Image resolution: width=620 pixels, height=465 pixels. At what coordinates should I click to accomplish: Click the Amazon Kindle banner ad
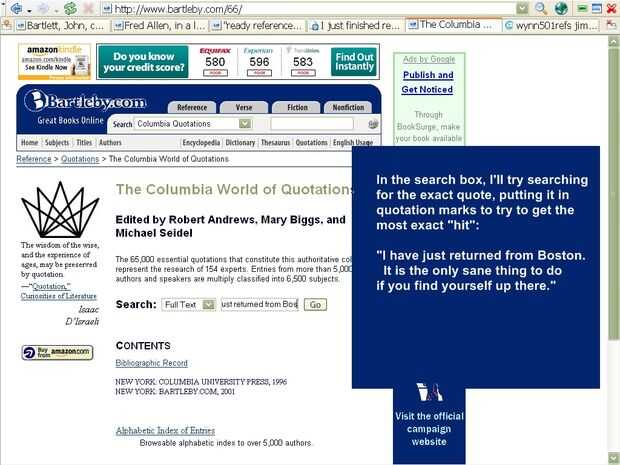(54, 61)
